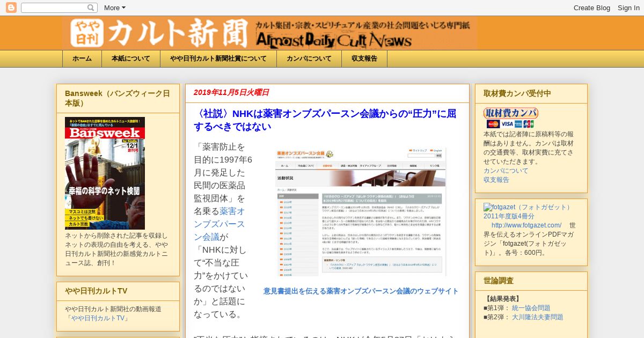Viewport: 644px width, 338px height.
Task: Click the credit card logos icon strip
Action: click(510, 124)
